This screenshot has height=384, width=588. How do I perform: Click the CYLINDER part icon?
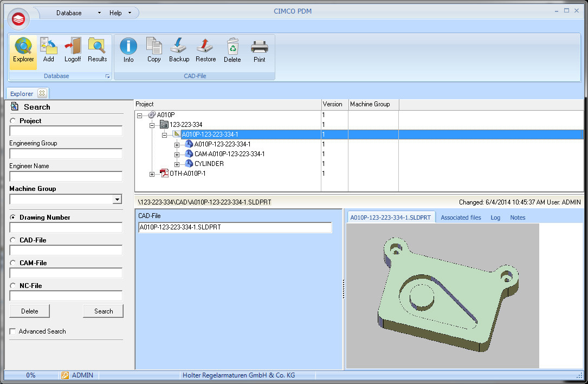pyautogui.click(x=189, y=164)
